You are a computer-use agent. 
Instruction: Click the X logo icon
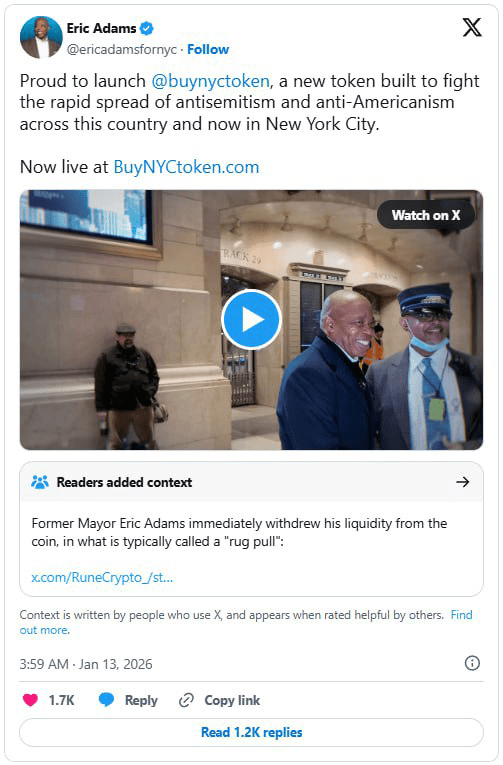[472, 27]
